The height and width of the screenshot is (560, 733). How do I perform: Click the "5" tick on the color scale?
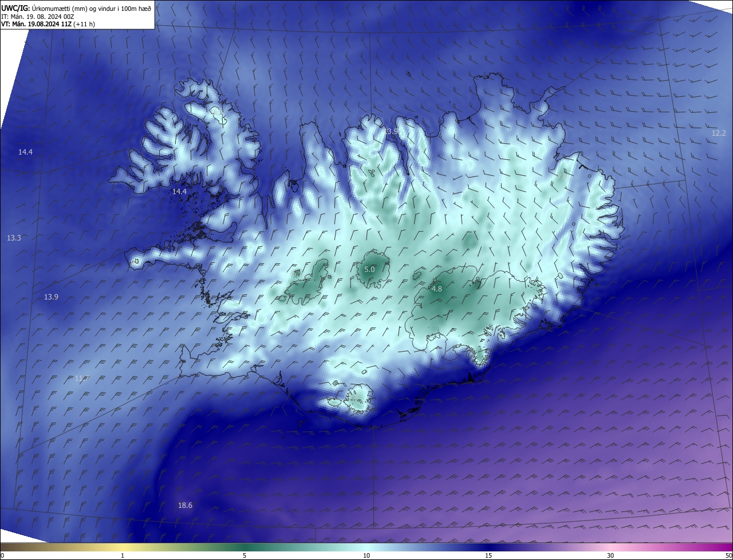[x=245, y=555]
